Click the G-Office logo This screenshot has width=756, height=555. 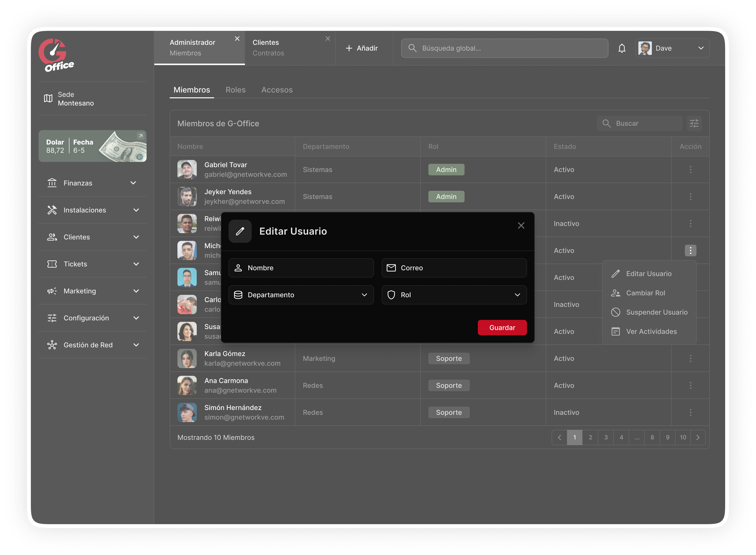coord(56,55)
